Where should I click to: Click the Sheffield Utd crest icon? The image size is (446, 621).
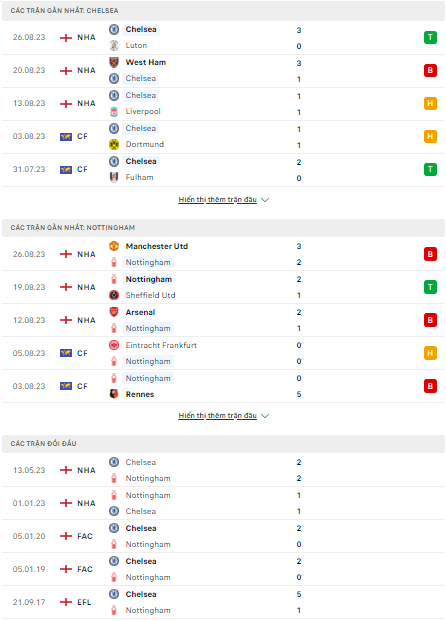pyautogui.click(x=114, y=295)
